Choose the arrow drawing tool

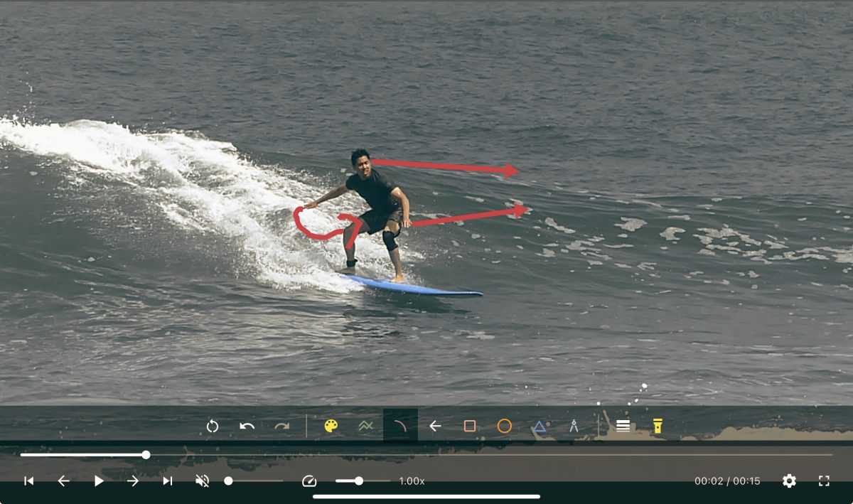pyautogui.click(x=435, y=426)
